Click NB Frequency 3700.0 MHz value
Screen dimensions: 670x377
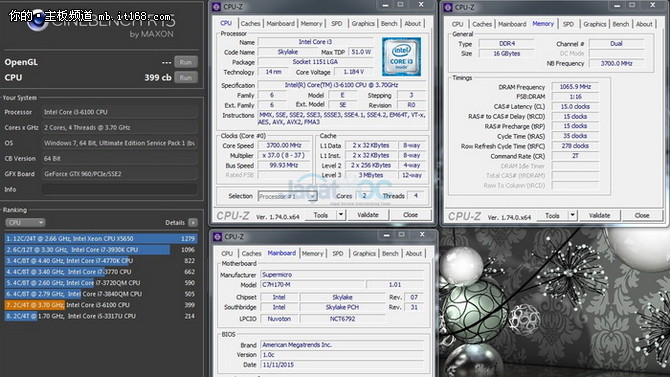click(616, 63)
